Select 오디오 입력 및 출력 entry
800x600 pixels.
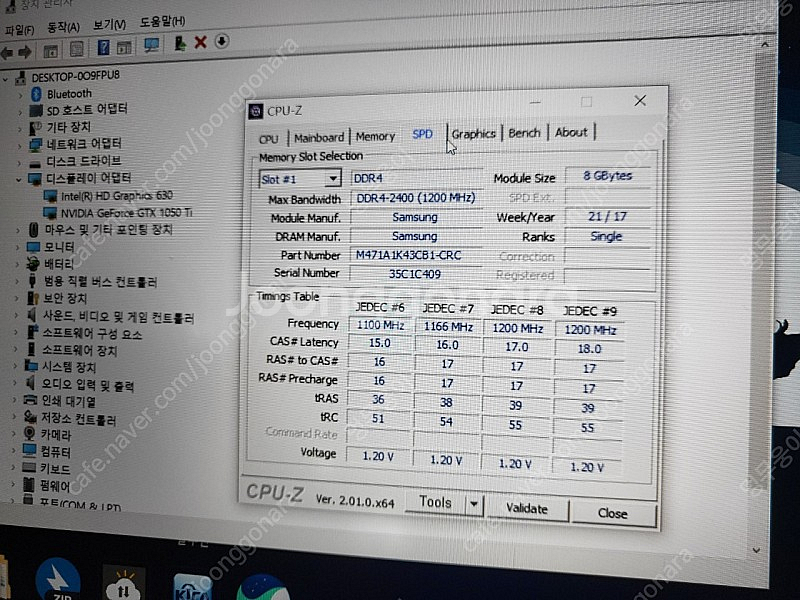(87, 385)
